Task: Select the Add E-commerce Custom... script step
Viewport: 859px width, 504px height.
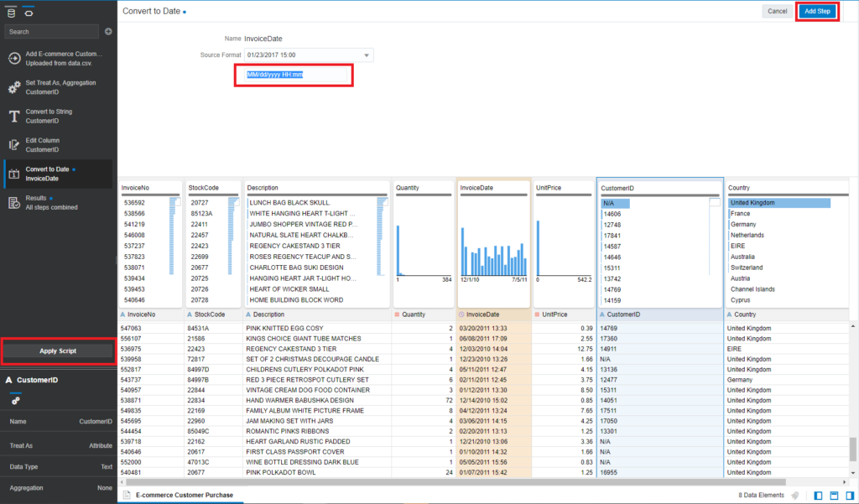Action: [58, 59]
